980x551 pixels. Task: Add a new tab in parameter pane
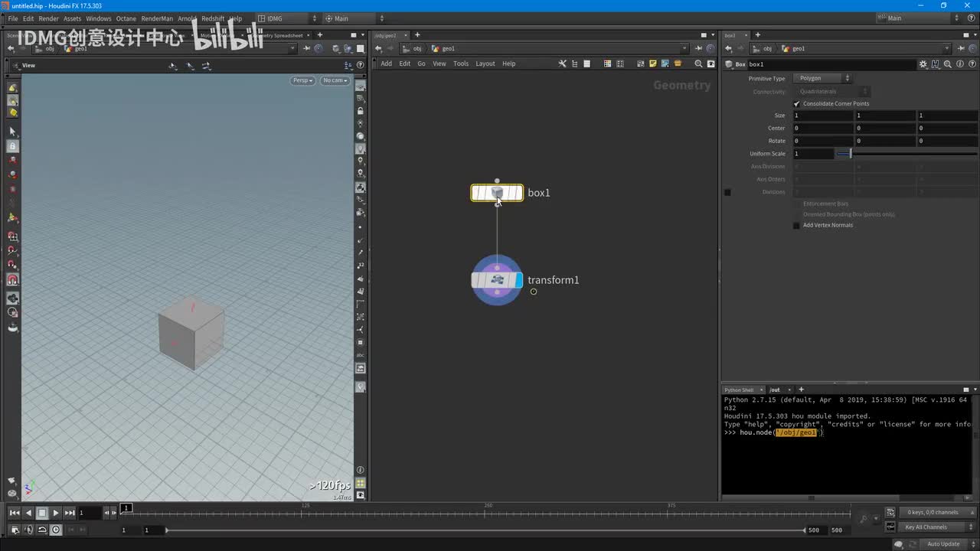[758, 35]
